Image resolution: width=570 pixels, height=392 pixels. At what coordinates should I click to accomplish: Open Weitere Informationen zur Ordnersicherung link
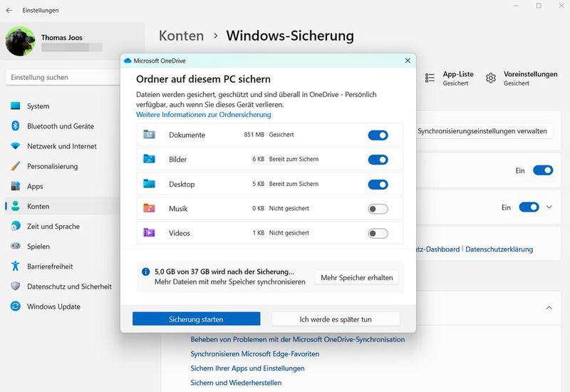point(204,115)
